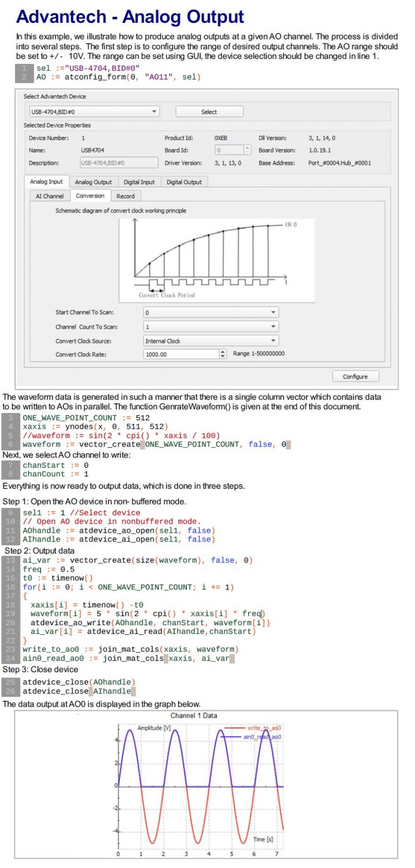The height and width of the screenshot is (868, 415).
Task: Open the Record sub-tab
Action: pyautogui.click(x=125, y=196)
